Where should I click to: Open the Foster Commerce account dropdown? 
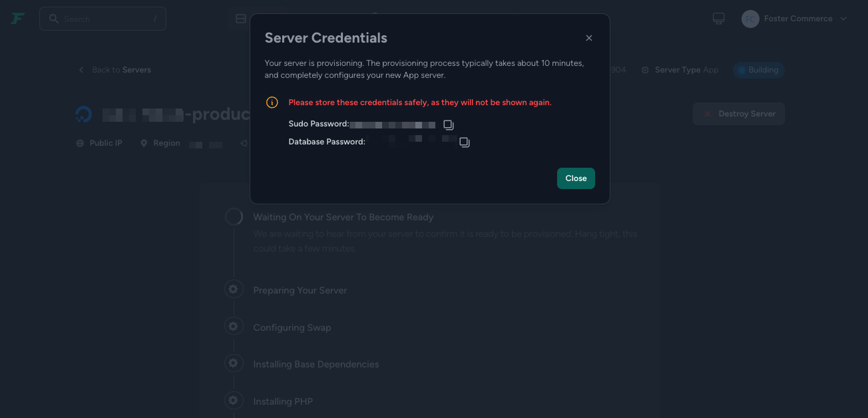click(x=795, y=19)
